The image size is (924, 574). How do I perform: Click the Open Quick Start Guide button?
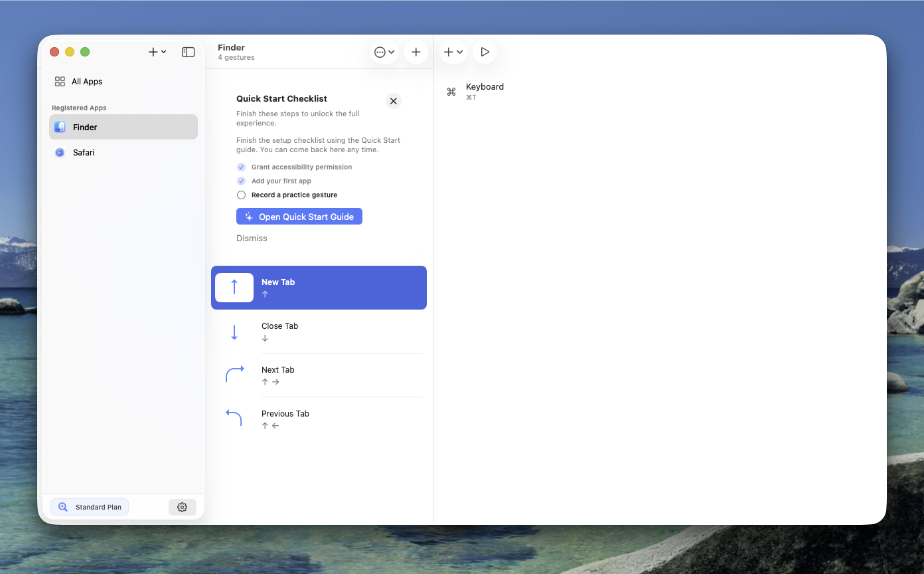click(299, 216)
